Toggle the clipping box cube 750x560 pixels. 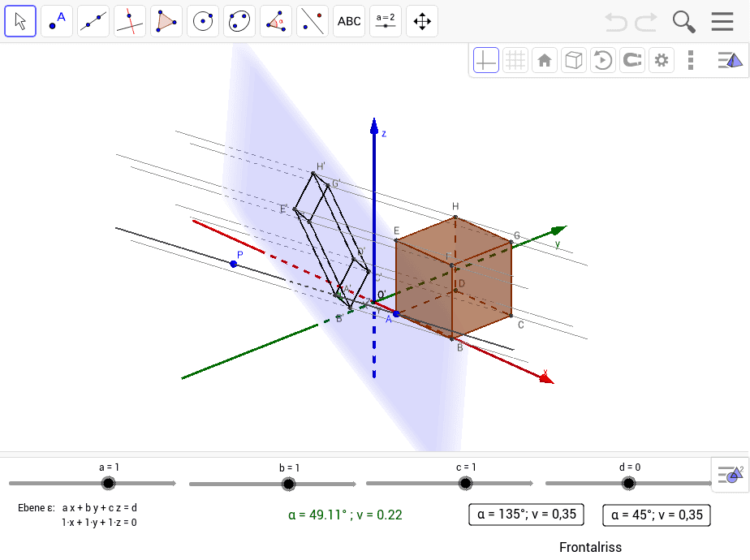[574, 60]
